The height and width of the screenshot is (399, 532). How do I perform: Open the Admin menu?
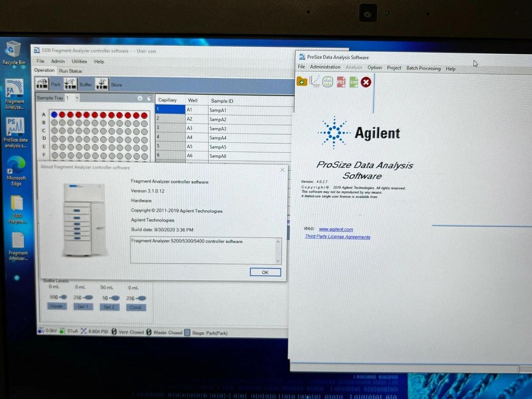click(x=58, y=61)
